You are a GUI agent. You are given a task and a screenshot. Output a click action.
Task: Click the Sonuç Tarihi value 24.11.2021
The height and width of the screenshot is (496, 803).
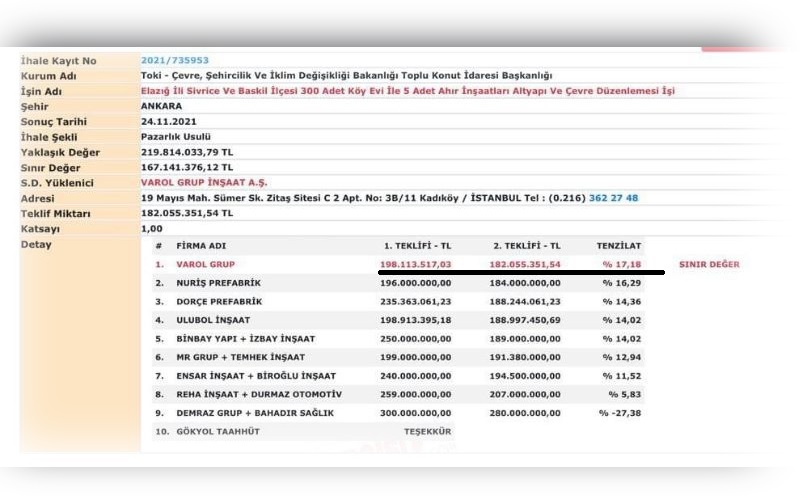pyautogui.click(x=168, y=121)
